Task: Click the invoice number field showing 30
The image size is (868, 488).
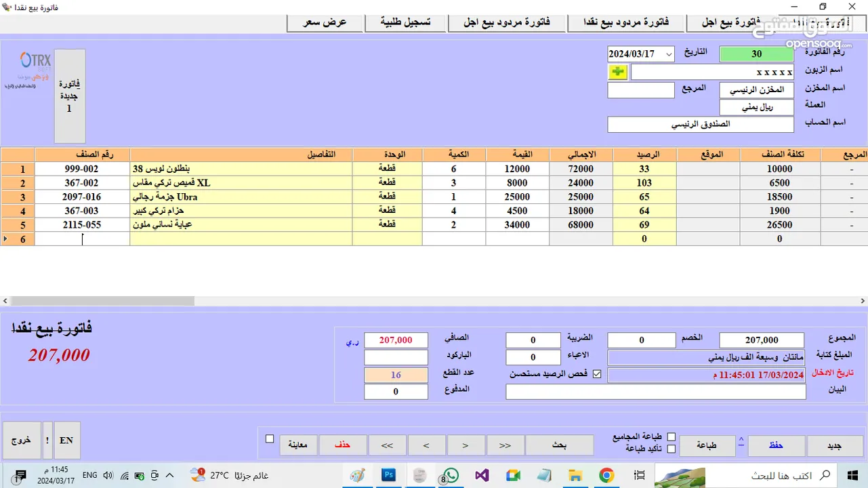Action: point(756,54)
